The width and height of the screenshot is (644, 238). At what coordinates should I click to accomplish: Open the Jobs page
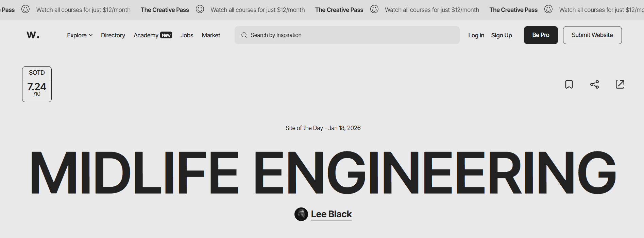point(187,35)
